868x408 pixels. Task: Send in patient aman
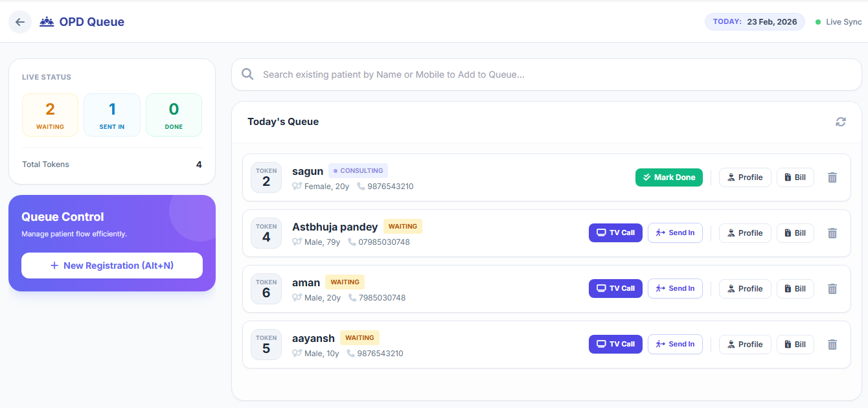click(675, 289)
